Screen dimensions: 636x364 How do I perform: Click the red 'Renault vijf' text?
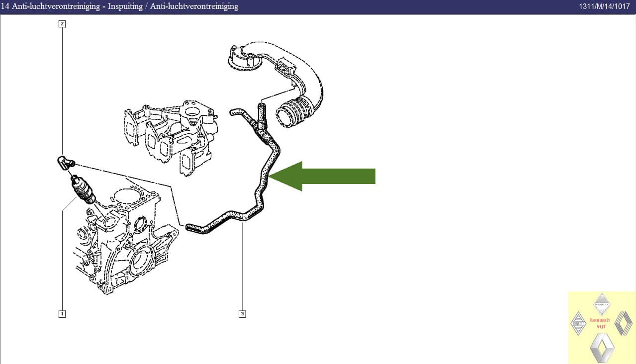[600, 323]
